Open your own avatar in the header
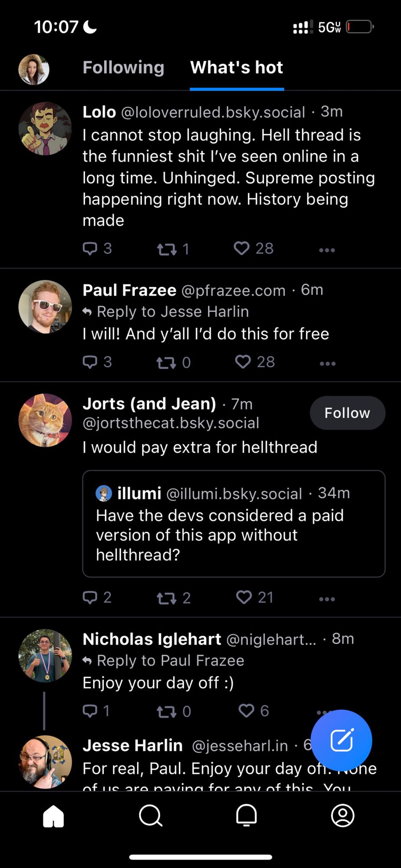 click(34, 69)
